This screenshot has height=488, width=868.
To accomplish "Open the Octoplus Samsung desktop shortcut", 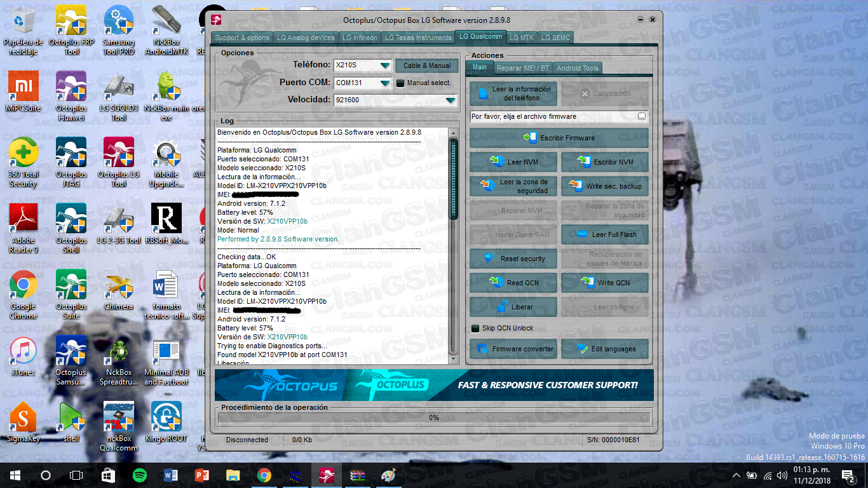I will click(x=71, y=360).
